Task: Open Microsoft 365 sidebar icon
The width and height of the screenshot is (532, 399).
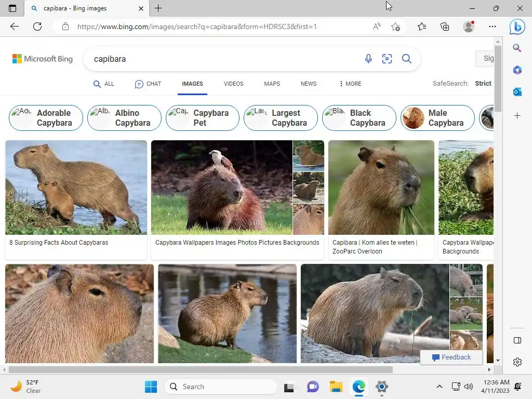Action: point(517,70)
